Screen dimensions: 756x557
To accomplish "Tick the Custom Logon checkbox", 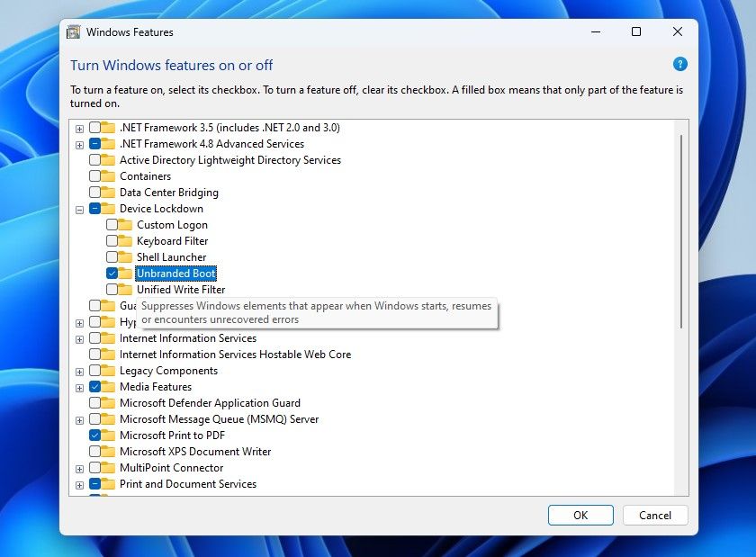I will click(112, 225).
